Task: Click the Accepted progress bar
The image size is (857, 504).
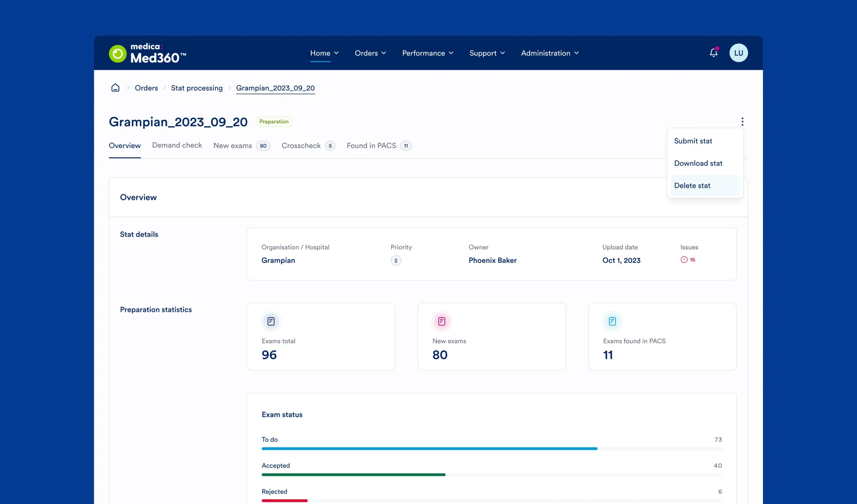Action: pos(492,475)
